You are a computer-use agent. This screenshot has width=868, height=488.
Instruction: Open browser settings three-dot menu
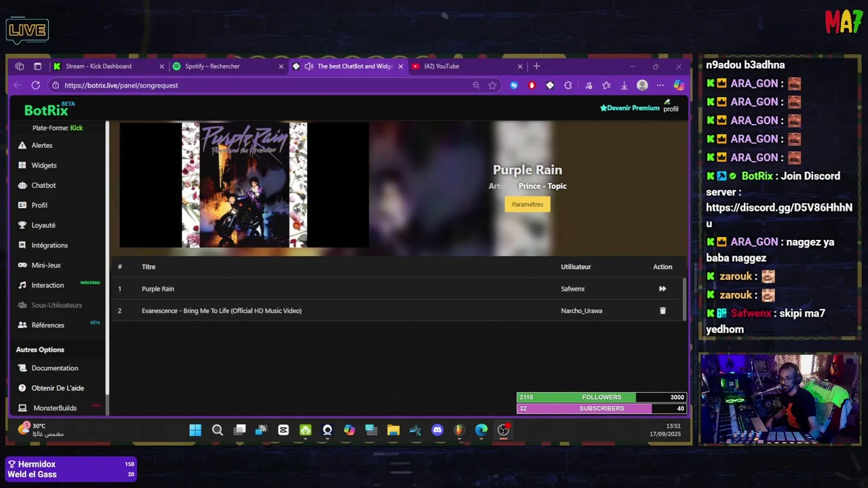coord(660,85)
